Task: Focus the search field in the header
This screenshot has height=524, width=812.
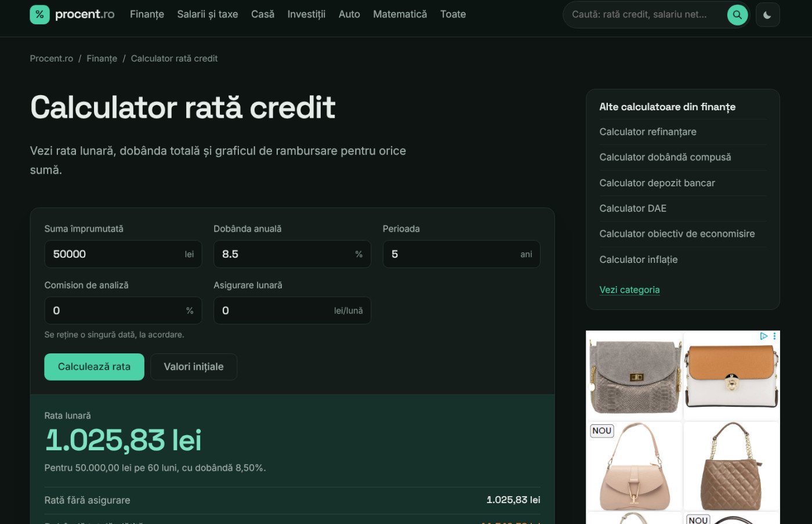Action: pos(645,15)
